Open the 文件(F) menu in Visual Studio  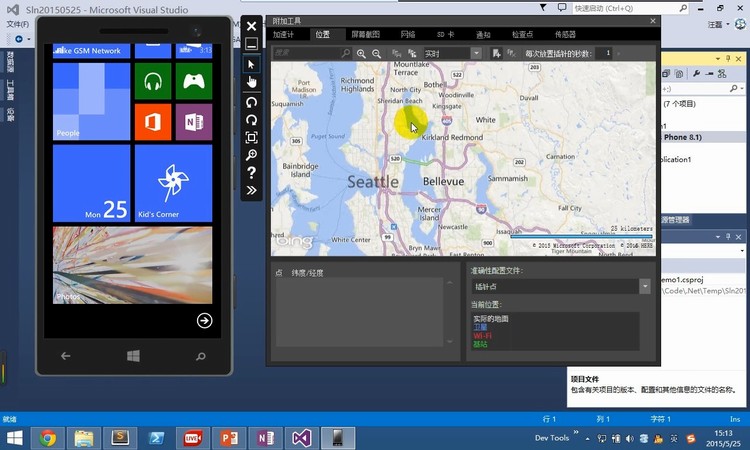tap(18, 24)
